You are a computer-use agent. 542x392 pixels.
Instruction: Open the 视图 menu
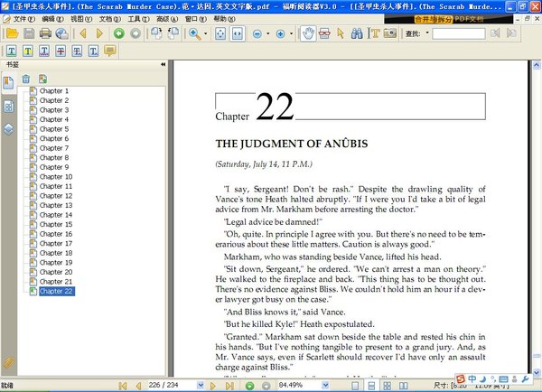point(81,19)
